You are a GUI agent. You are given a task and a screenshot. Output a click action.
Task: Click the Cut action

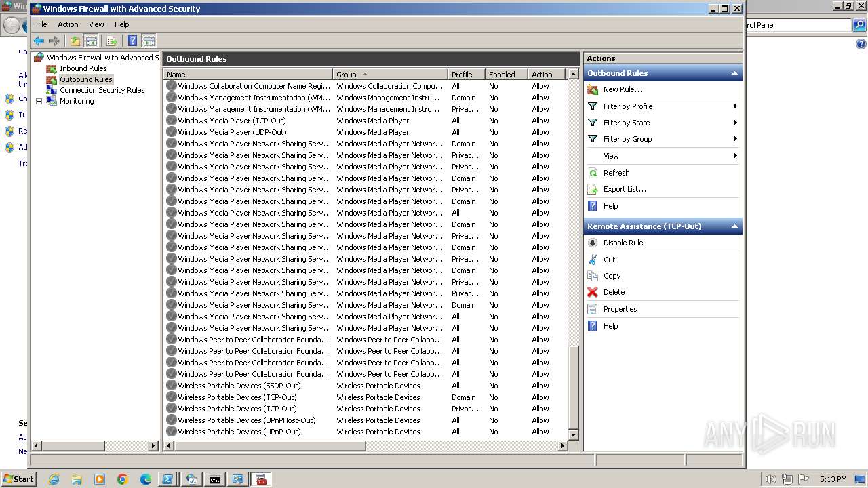click(x=608, y=260)
